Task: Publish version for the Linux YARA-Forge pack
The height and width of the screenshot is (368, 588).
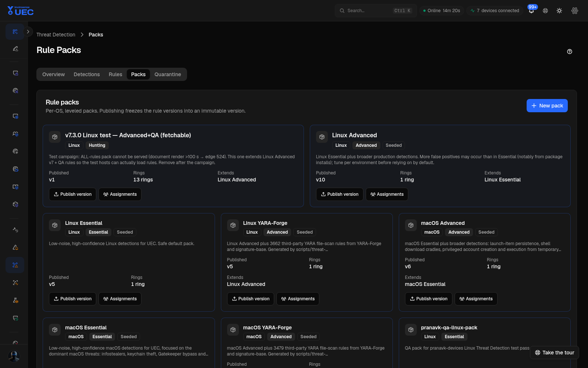Action: [x=251, y=299]
